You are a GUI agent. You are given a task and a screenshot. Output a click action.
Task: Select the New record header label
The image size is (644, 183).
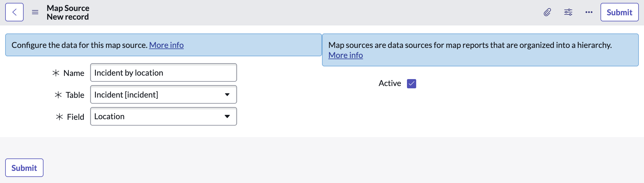coord(68,17)
